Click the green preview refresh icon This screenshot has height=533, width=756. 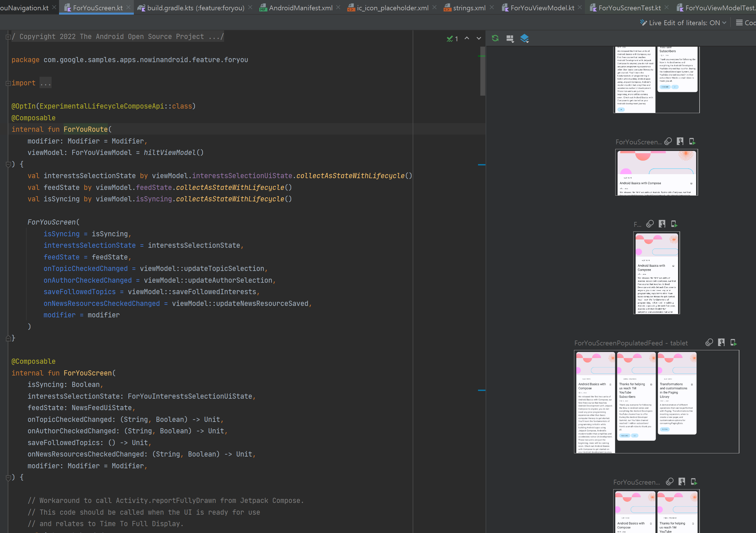point(495,38)
